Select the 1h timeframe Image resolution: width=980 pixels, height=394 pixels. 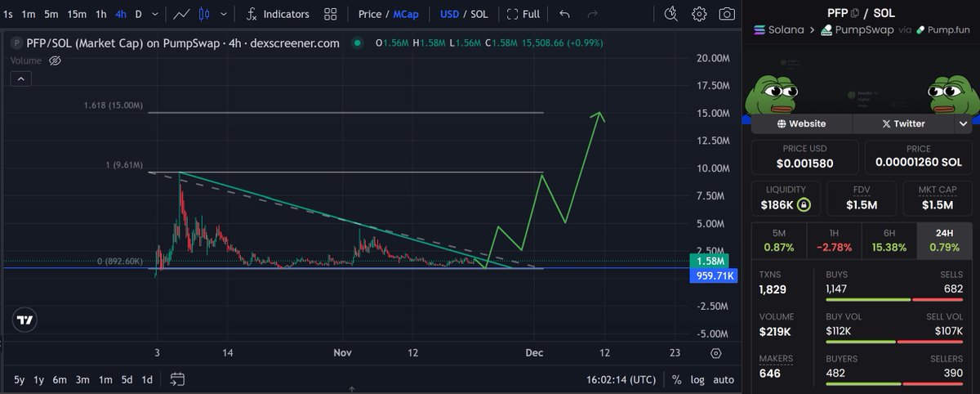pos(101,14)
